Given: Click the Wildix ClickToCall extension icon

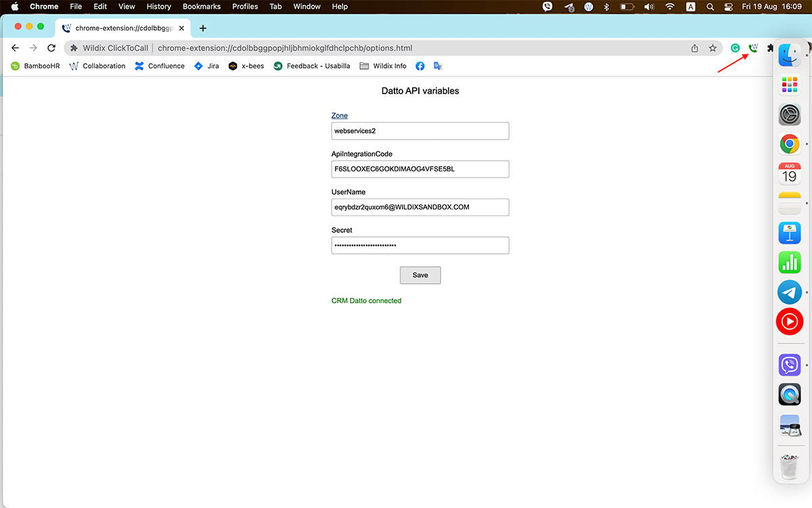Looking at the screenshot, I should tap(753, 48).
